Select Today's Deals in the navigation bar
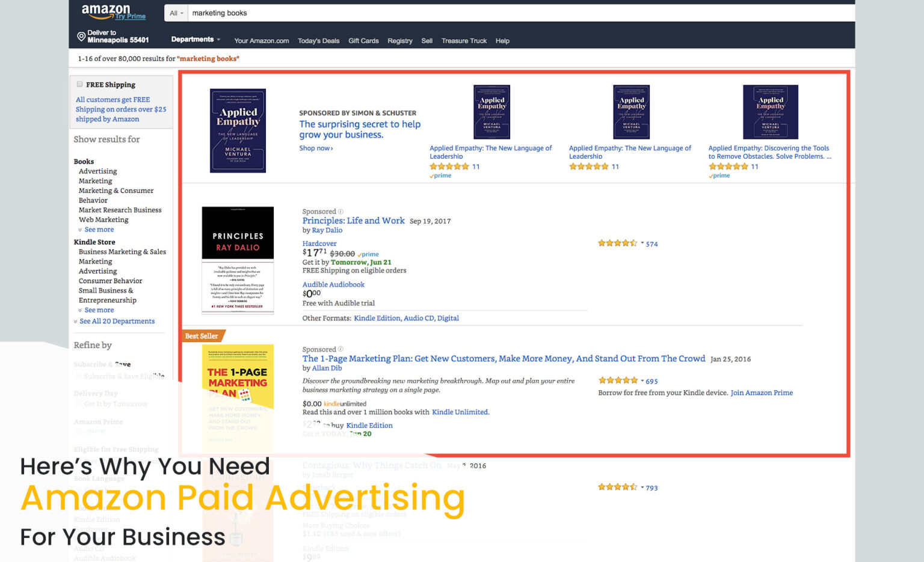Screen dimensions: 924x562 pos(319,40)
